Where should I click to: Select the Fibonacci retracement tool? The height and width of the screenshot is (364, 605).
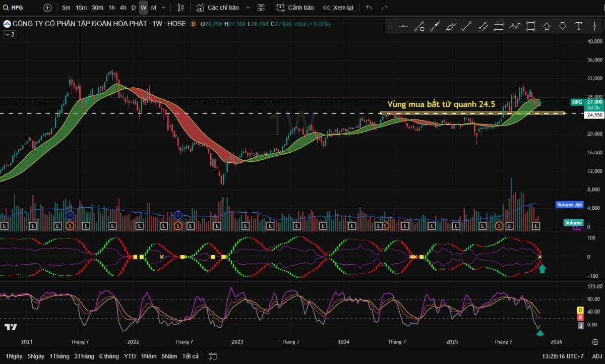(x=499, y=26)
